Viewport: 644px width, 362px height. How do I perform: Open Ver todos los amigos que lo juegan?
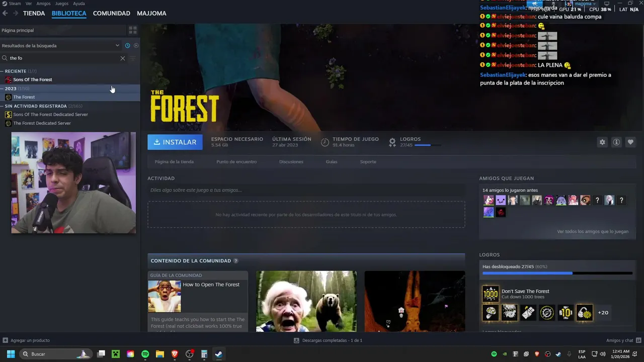(x=593, y=232)
